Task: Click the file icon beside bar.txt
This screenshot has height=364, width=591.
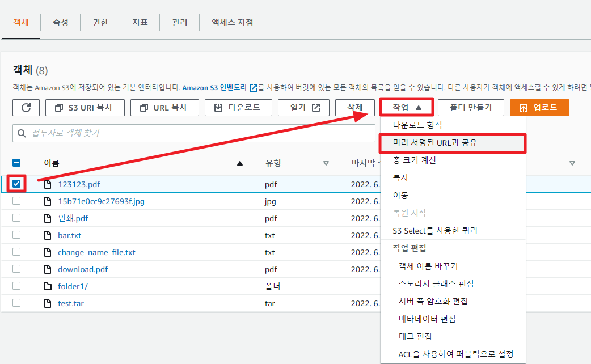Action: tap(48, 235)
